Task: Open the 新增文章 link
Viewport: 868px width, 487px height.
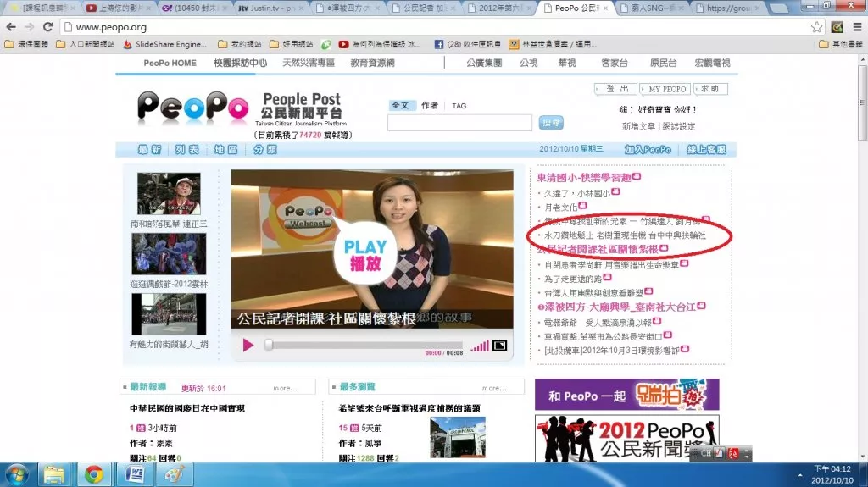Action: [x=638, y=126]
